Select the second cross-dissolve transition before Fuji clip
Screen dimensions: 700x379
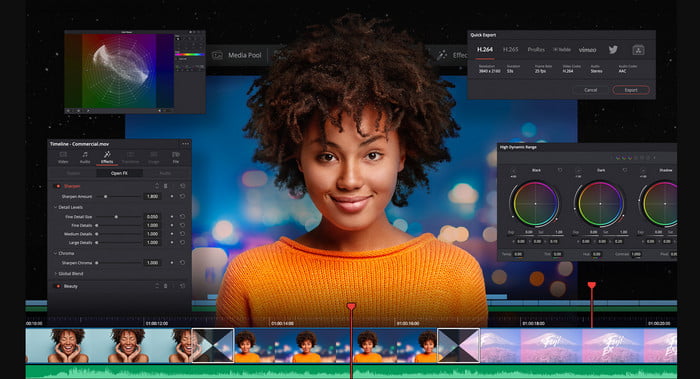(x=458, y=346)
